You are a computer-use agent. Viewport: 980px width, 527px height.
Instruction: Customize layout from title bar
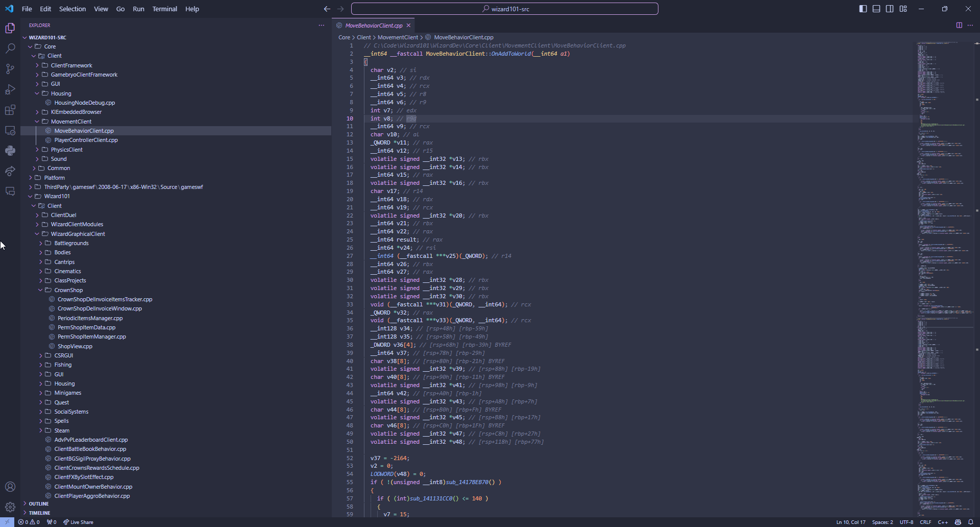click(x=903, y=9)
